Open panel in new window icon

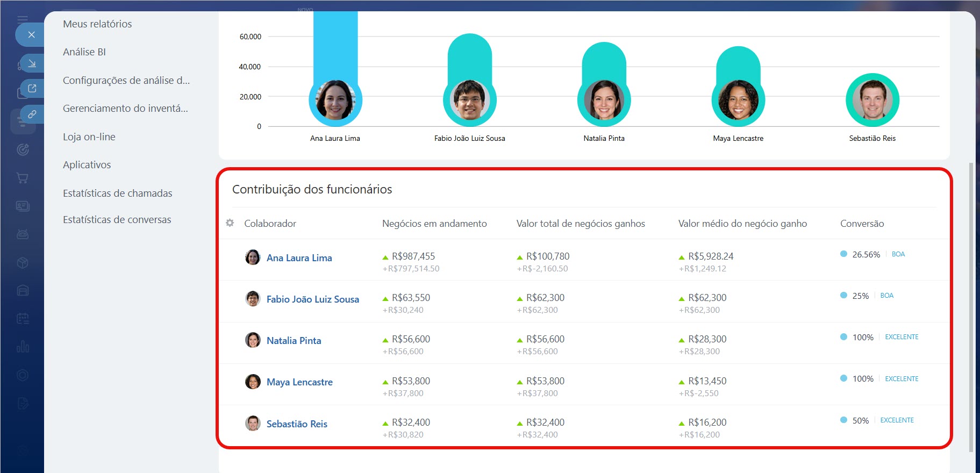[x=32, y=89]
